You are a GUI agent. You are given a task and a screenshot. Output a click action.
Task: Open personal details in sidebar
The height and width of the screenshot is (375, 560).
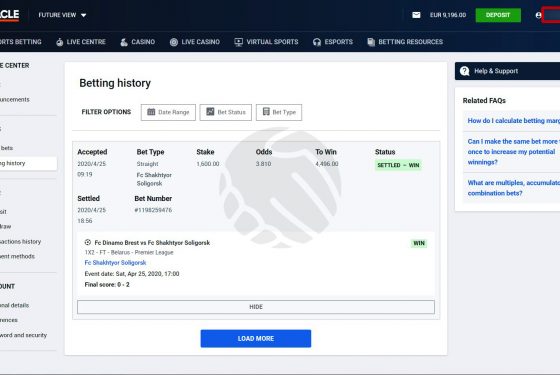point(14,305)
